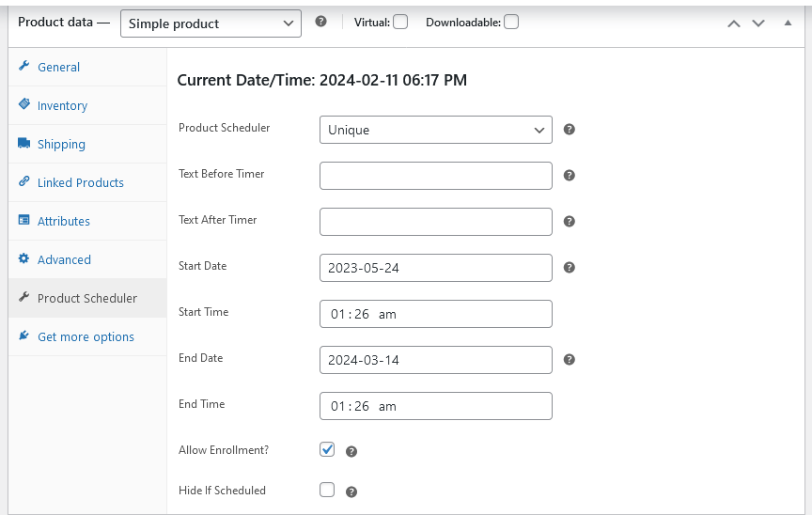This screenshot has width=812, height=515.
Task: Tick the Downloadable checkbox
Action: coord(511,23)
